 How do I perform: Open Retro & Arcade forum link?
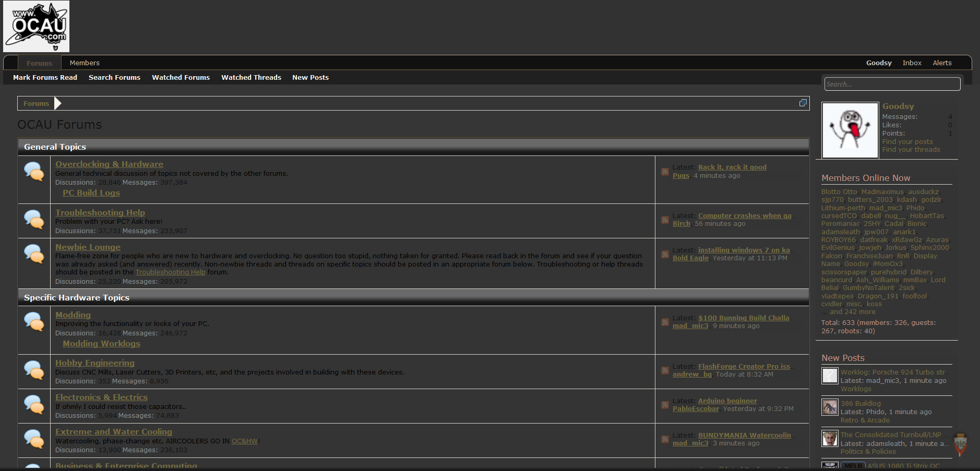tap(865, 420)
